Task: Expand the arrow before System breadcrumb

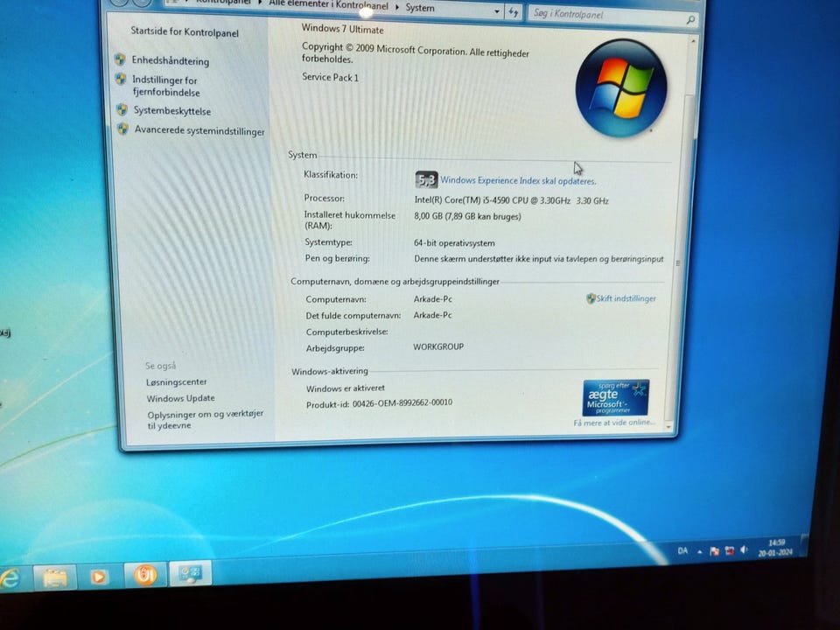Action: tap(397, 7)
